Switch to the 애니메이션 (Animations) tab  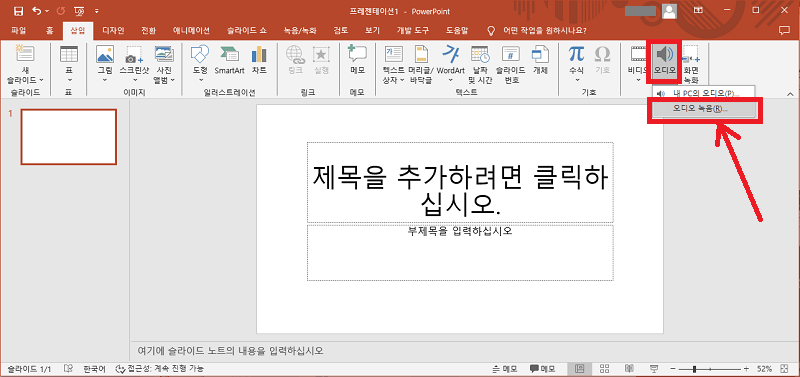(191, 30)
